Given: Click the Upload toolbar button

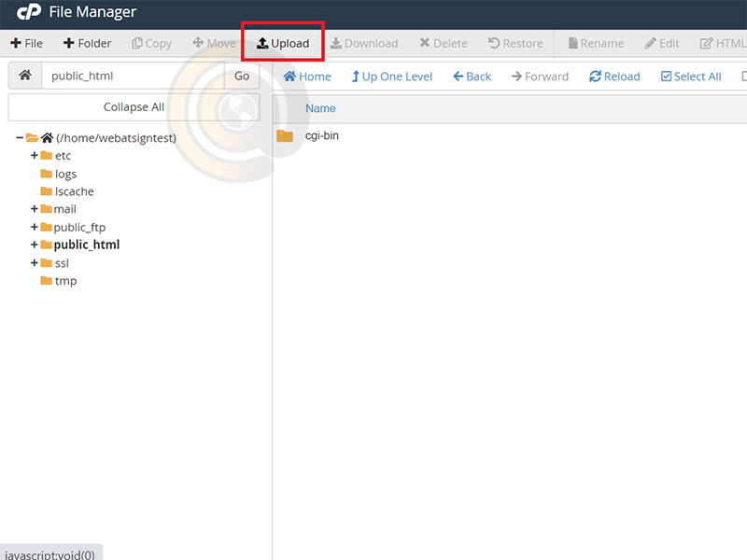Looking at the screenshot, I should click(283, 43).
